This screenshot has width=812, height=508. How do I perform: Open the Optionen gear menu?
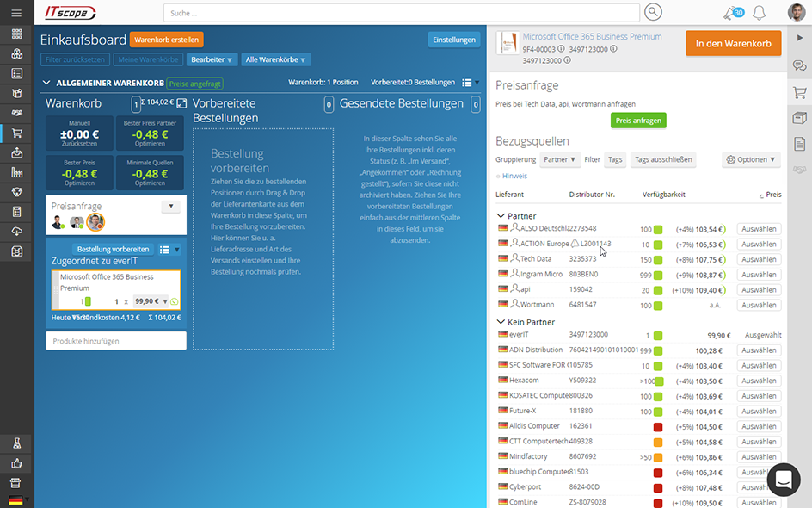click(x=751, y=159)
